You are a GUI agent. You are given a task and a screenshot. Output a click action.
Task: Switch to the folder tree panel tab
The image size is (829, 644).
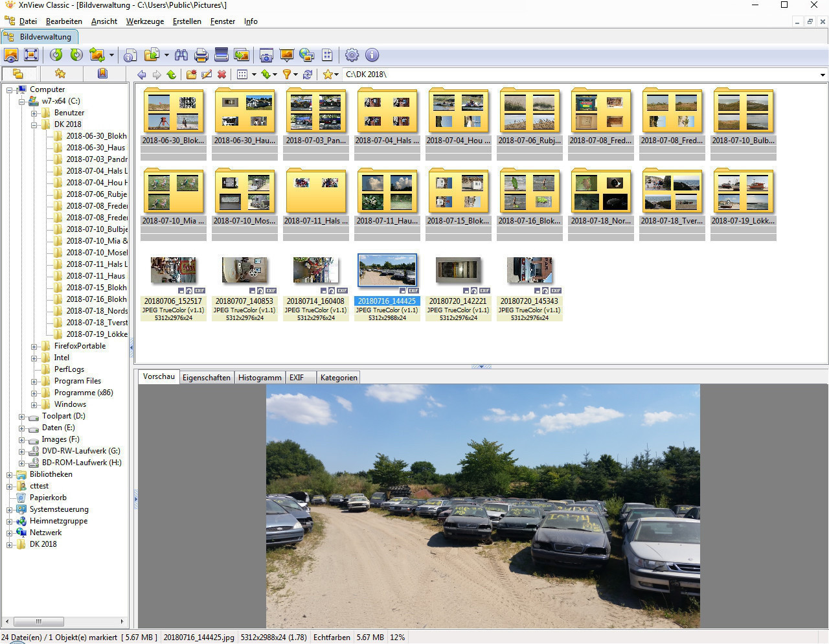point(18,74)
